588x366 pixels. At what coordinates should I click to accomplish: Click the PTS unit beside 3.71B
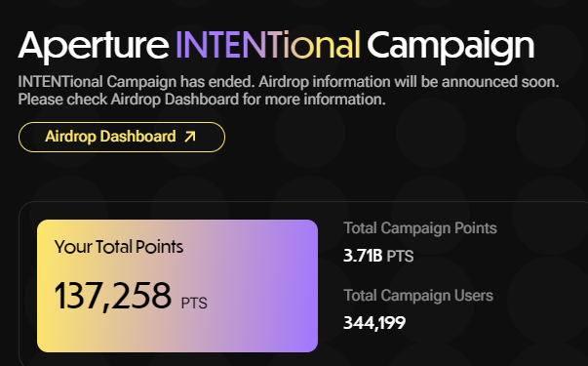pyautogui.click(x=400, y=257)
